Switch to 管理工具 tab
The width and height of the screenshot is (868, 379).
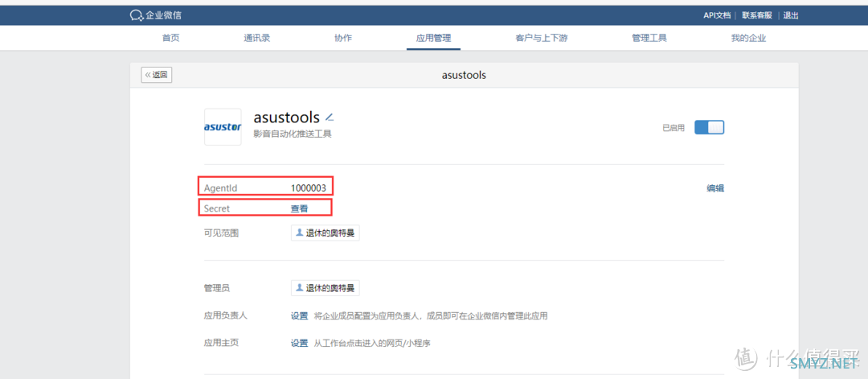click(x=649, y=39)
